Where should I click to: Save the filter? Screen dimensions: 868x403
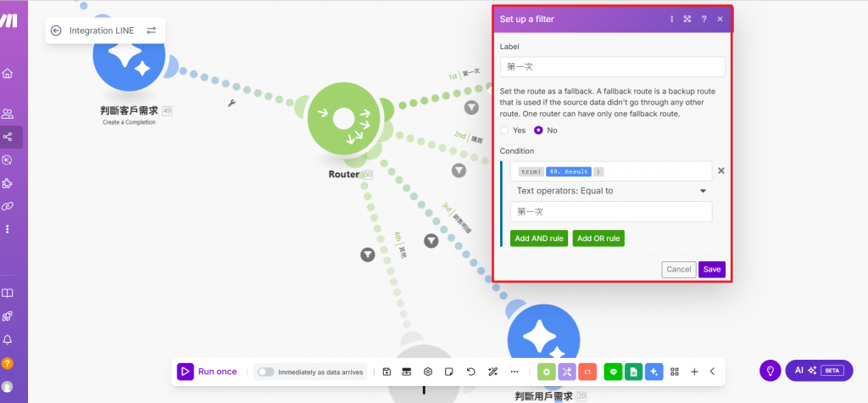tap(712, 270)
